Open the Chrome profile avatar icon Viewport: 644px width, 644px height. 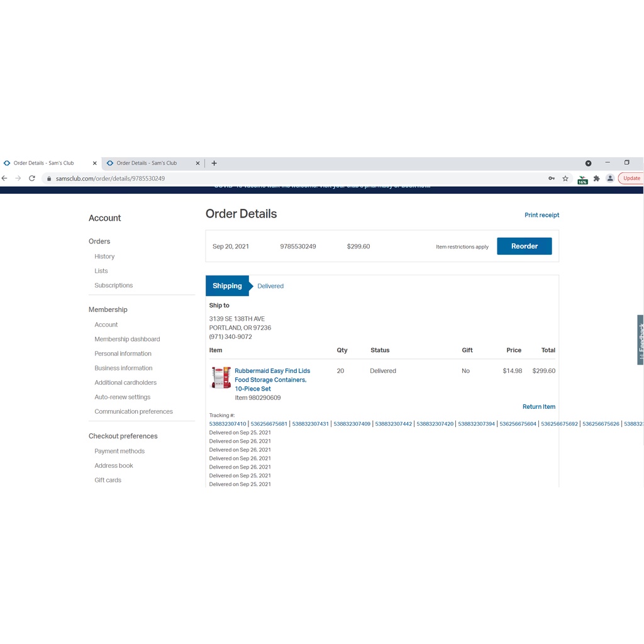coord(610,179)
